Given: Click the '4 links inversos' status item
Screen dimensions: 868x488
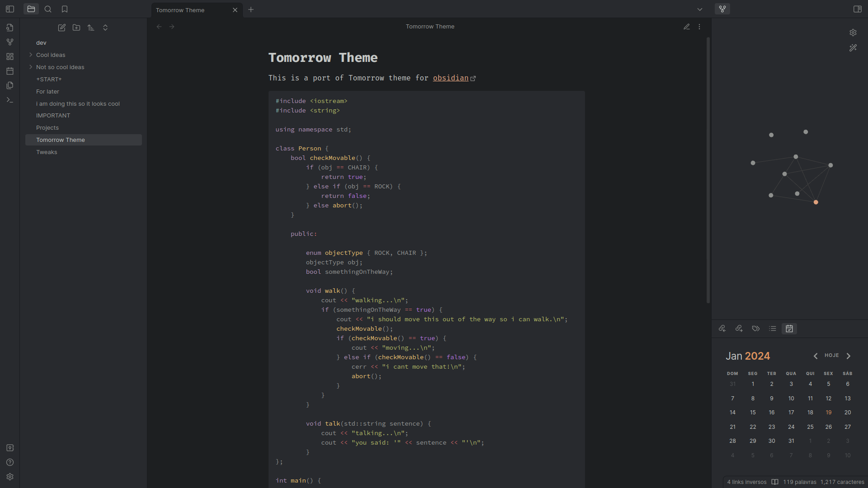Looking at the screenshot, I should point(747,482).
